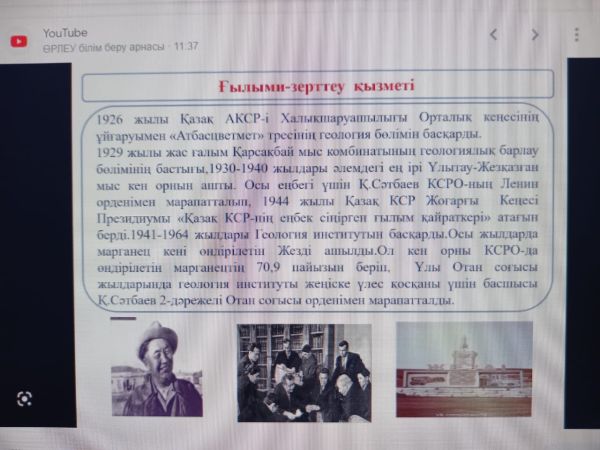Click the 11:37 video duration label
This screenshot has height=450, width=600.
click(186, 47)
